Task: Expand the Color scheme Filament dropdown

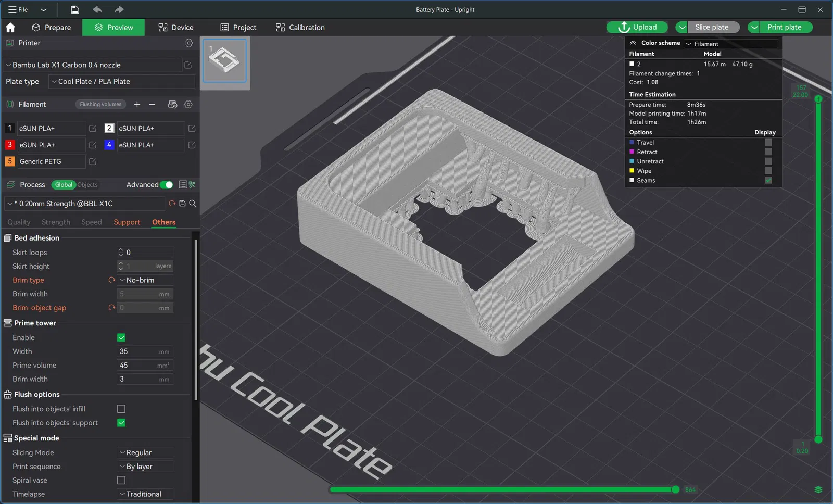Action: click(x=731, y=44)
